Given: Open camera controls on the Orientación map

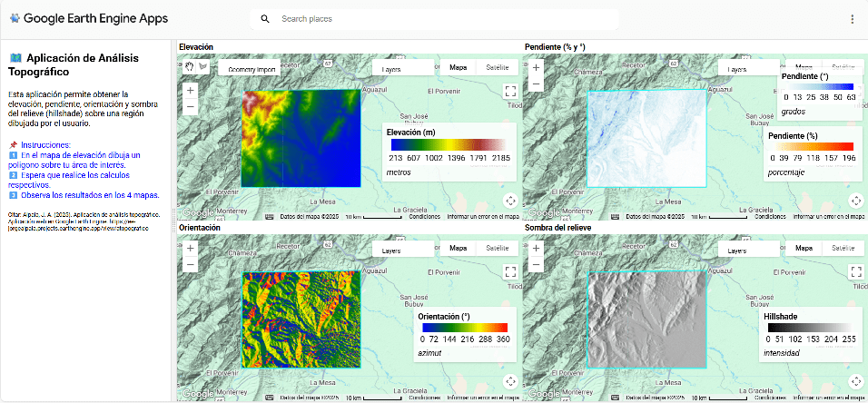Looking at the screenshot, I should (509, 381).
